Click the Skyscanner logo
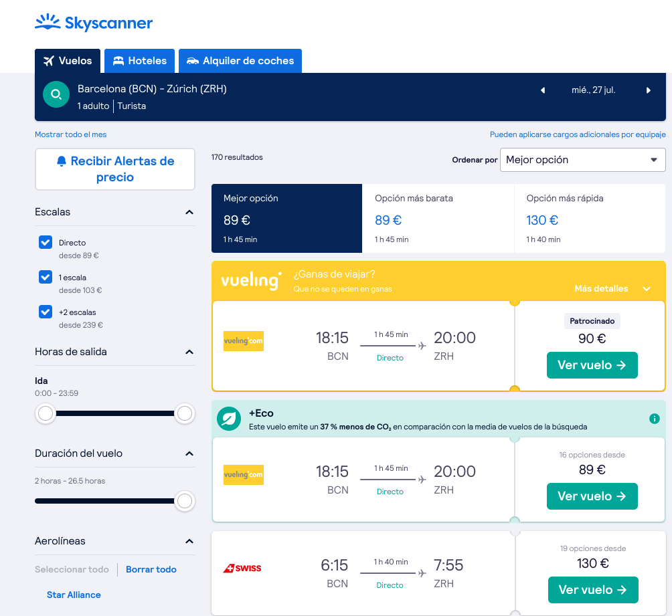The height and width of the screenshot is (616, 672). (x=94, y=22)
